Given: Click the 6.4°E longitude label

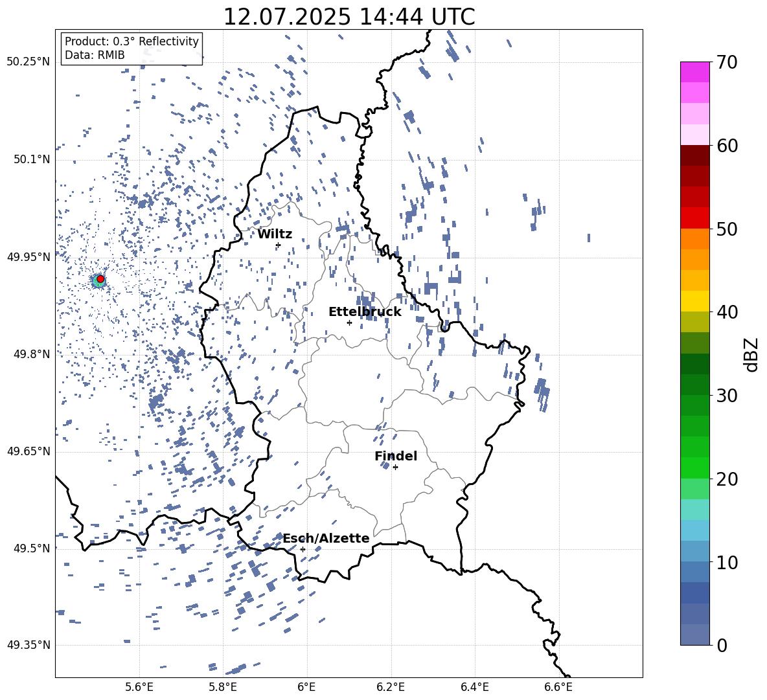Looking at the screenshot, I should pyautogui.click(x=474, y=687).
